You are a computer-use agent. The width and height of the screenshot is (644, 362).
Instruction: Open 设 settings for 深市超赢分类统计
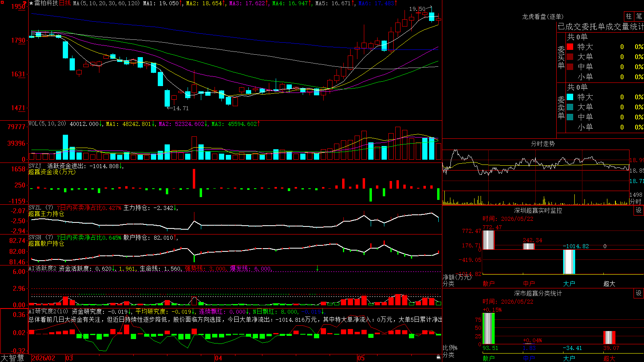click(x=639, y=293)
